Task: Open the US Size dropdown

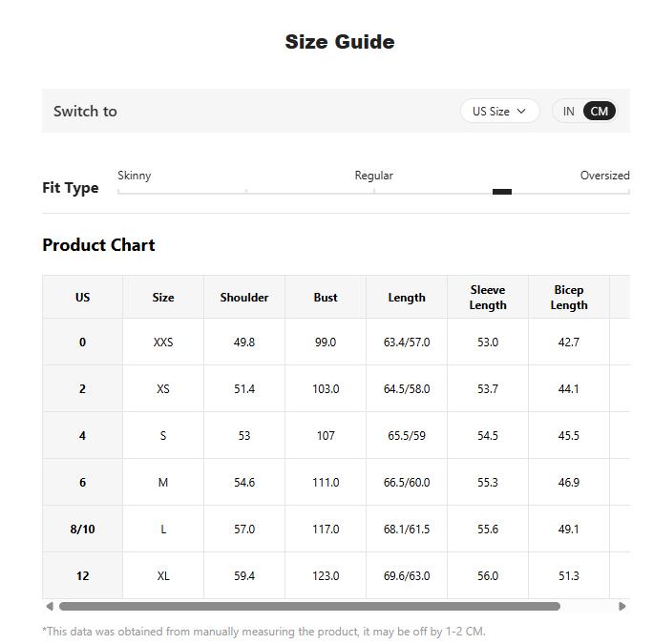Action: (x=499, y=111)
